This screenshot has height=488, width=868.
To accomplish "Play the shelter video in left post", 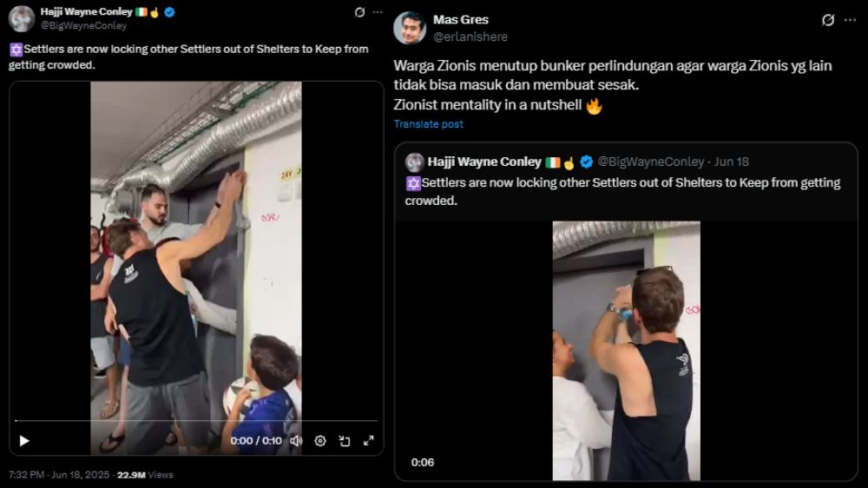I will pos(23,441).
